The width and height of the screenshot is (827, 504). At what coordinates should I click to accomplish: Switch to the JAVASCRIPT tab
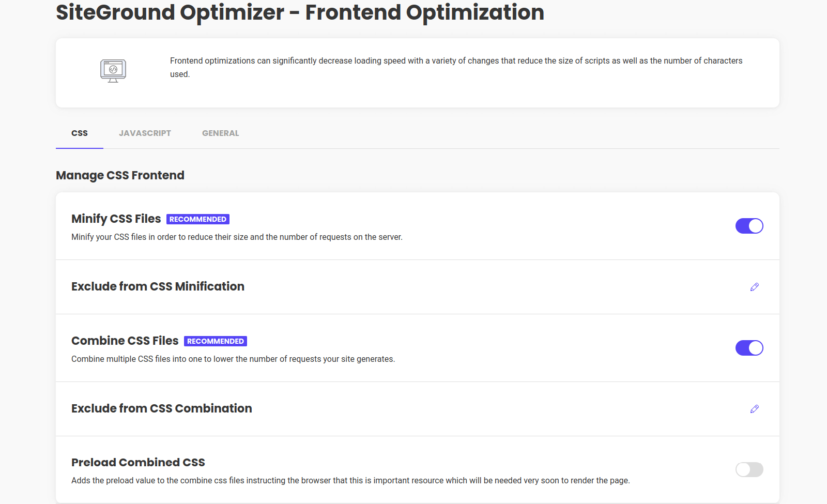(x=145, y=133)
